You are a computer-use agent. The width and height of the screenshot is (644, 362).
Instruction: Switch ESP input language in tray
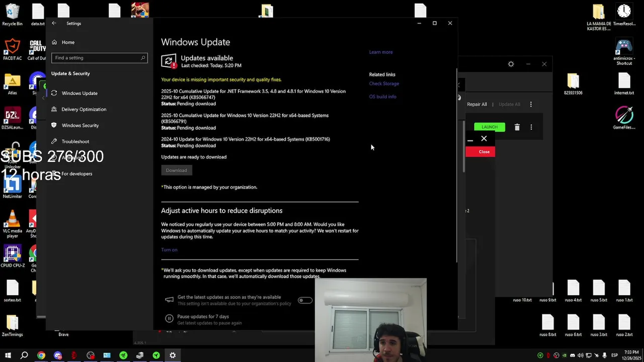614,355
